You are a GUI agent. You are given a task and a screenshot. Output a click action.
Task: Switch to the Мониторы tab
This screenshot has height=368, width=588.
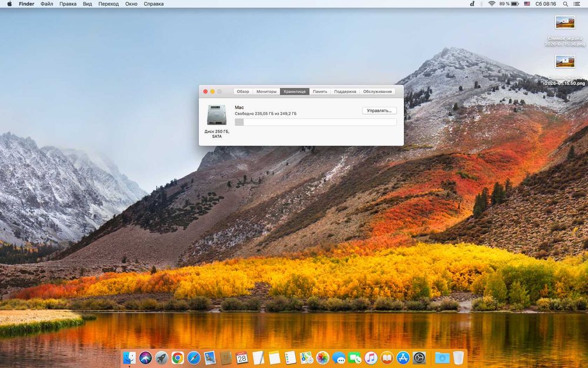point(266,92)
